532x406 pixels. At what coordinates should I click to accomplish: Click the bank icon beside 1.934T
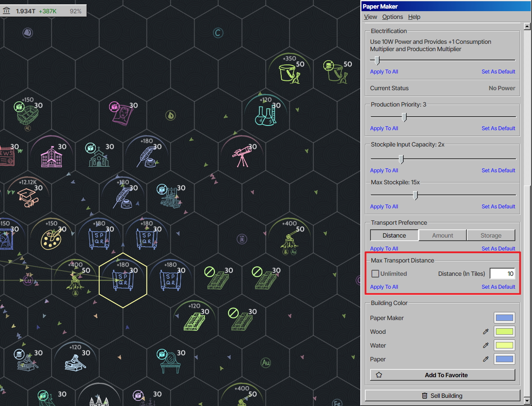pos(6,11)
